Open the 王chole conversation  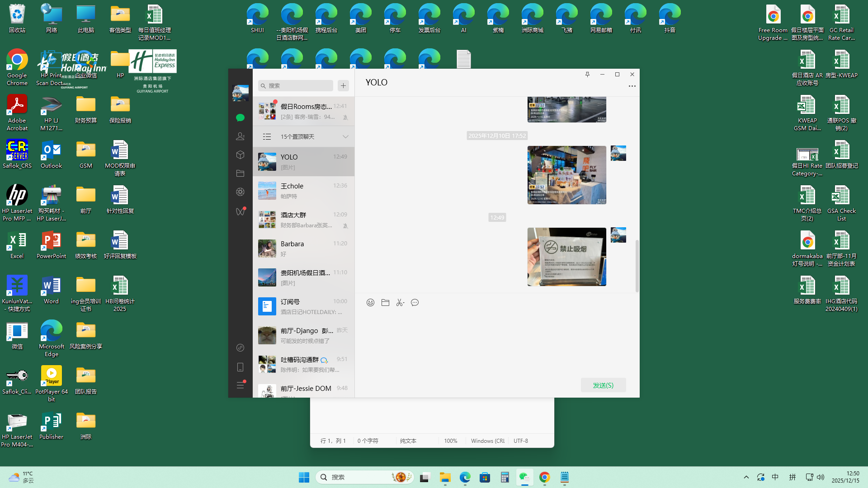click(x=303, y=191)
